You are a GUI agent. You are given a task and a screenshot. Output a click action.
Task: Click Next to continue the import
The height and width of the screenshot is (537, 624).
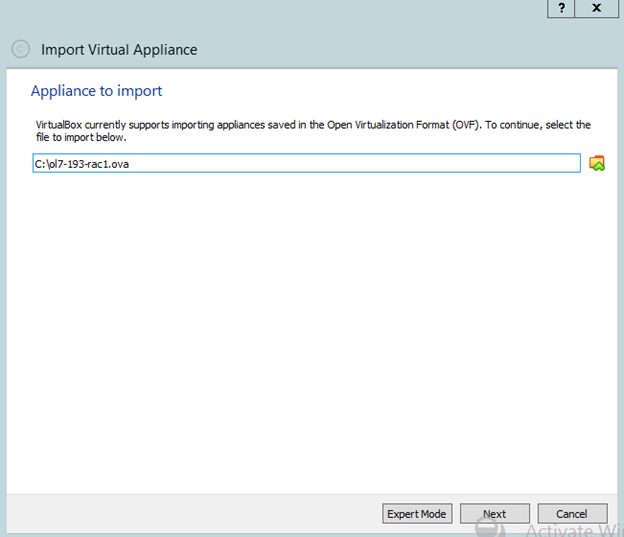coord(495,514)
